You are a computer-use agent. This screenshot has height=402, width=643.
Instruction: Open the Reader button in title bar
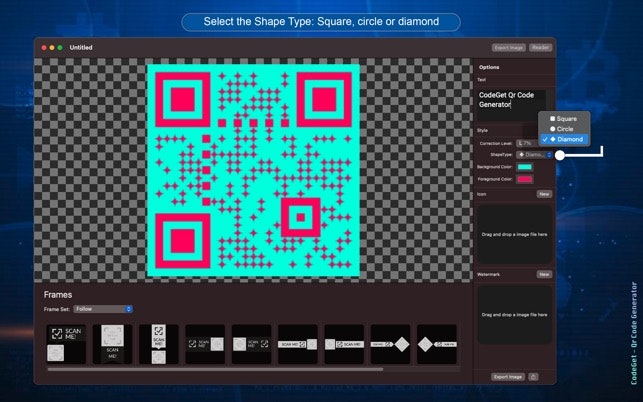tap(540, 48)
